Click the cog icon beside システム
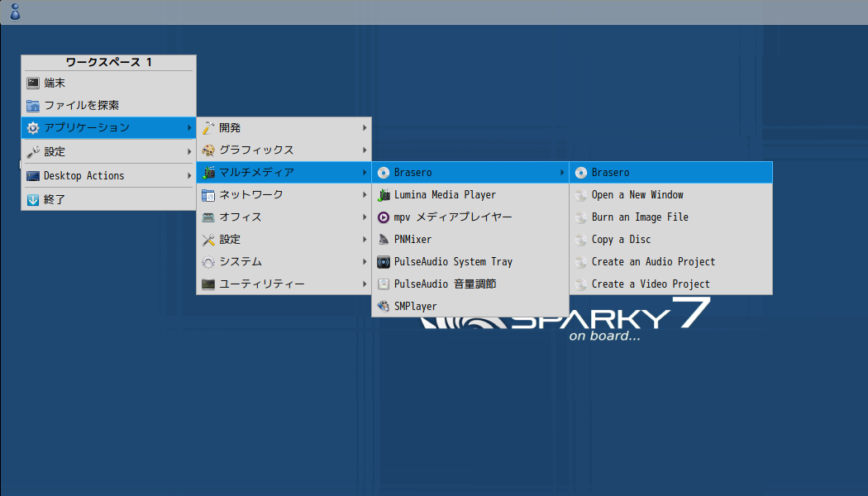 [x=208, y=262]
